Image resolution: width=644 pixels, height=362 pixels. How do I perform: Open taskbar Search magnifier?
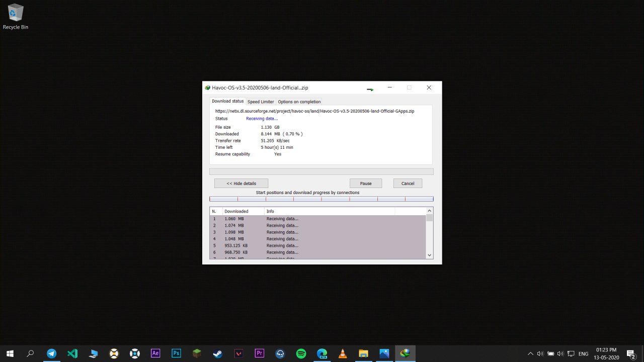30,353
